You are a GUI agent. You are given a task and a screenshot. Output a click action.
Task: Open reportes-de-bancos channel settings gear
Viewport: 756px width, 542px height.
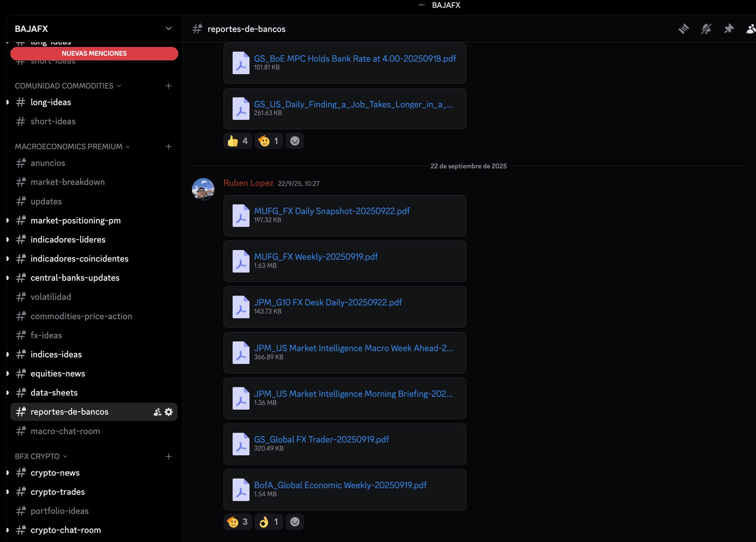(169, 412)
